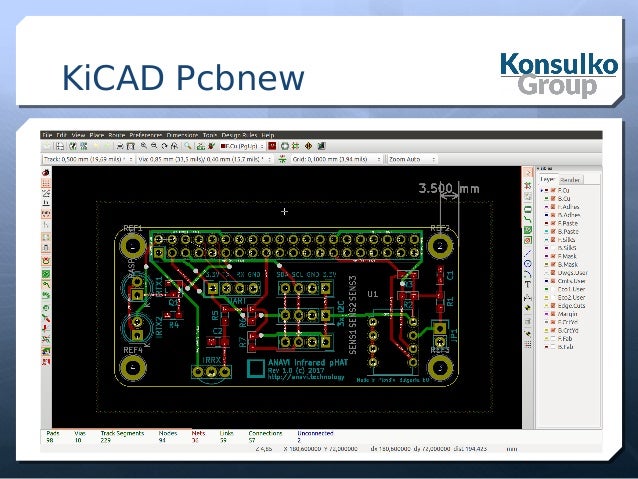638x479 pixels.
Task: Toggle F.Paste layer visibility checkbox
Action: coord(553,223)
